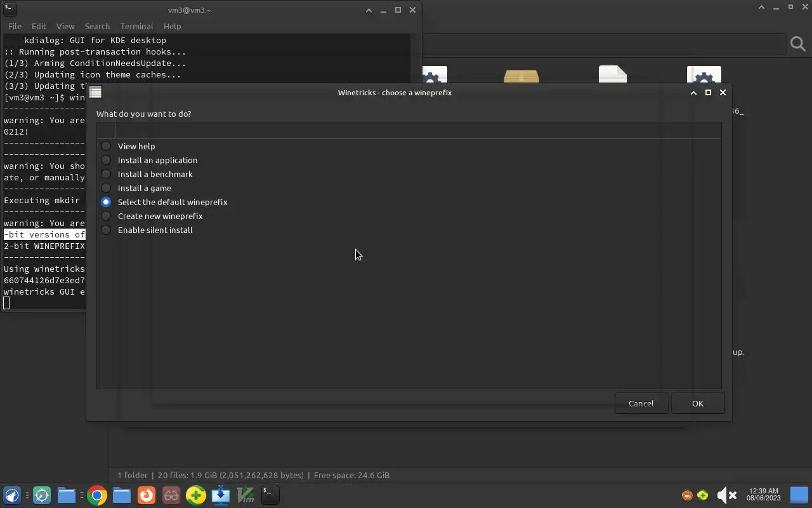Open the green plus app in taskbar
The height and width of the screenshot is (508, 812).
point(196,495)
